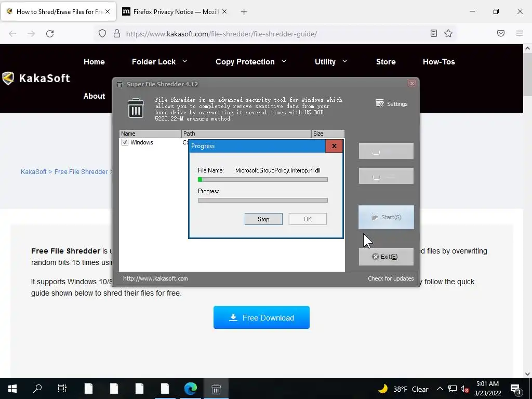Image resolution: width=532 pixels, height=399 pixels.
Task: Toggle reader view
Action: coord(434,33)
